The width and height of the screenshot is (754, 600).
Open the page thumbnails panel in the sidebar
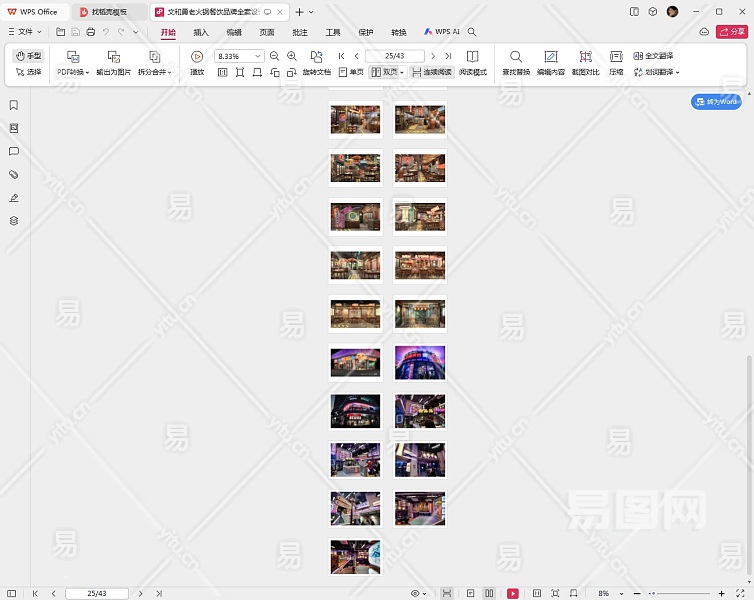click(14, 128)
